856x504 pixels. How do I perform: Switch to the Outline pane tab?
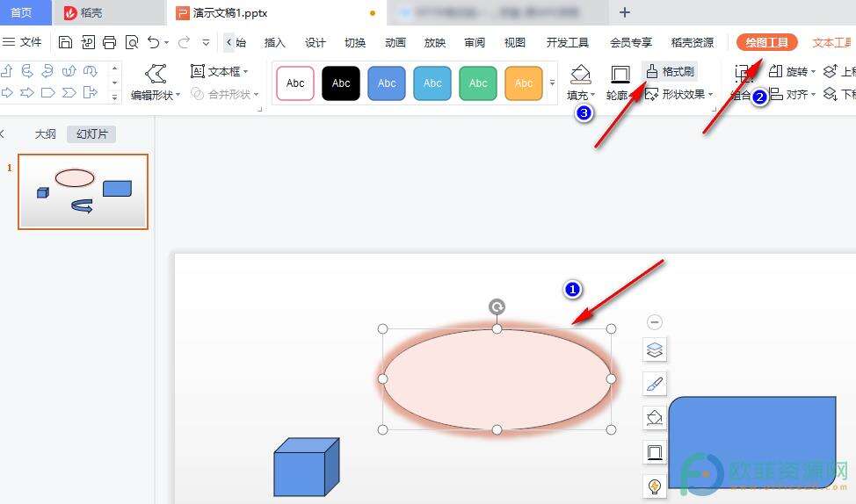click(46, 134)
